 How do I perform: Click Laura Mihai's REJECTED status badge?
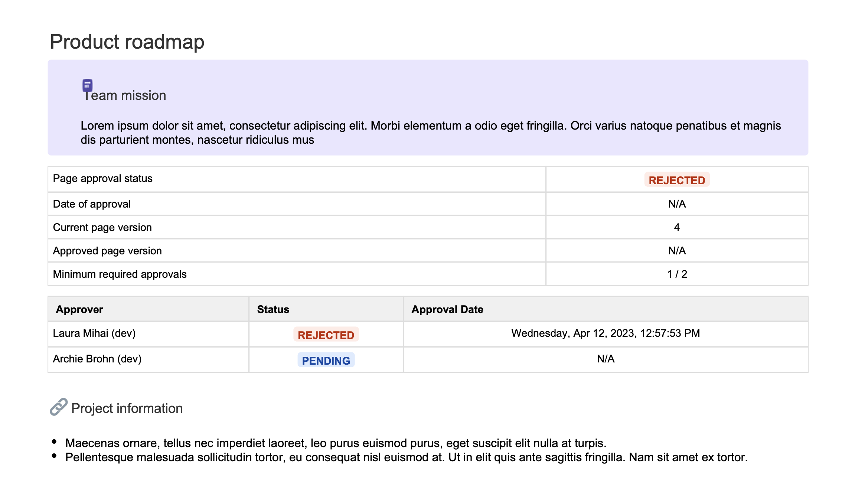tap(326, 335)
